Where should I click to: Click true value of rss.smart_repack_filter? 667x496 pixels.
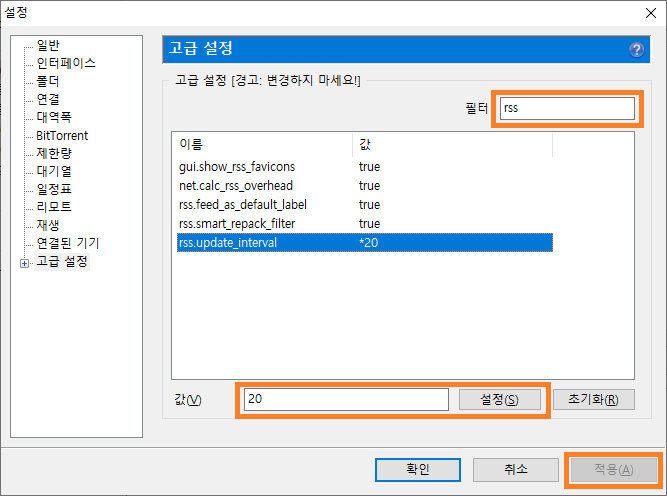click(369, 224)
